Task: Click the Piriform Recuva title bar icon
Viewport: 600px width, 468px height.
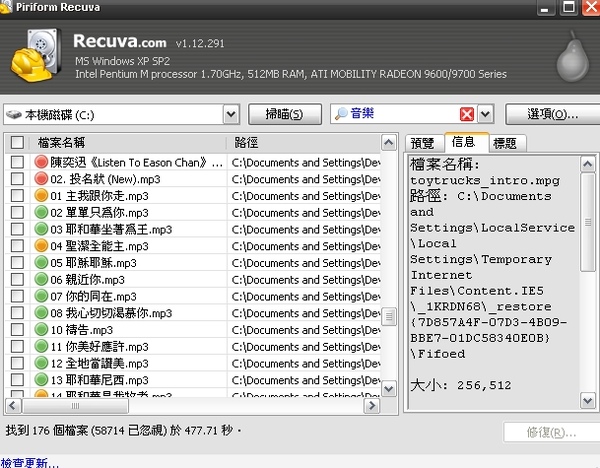Action: (5, 7)
